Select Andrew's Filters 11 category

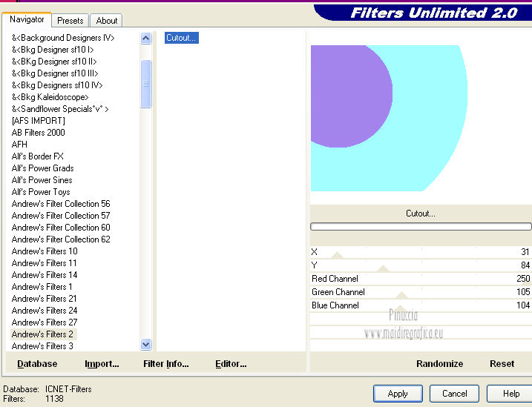[44, 263]
